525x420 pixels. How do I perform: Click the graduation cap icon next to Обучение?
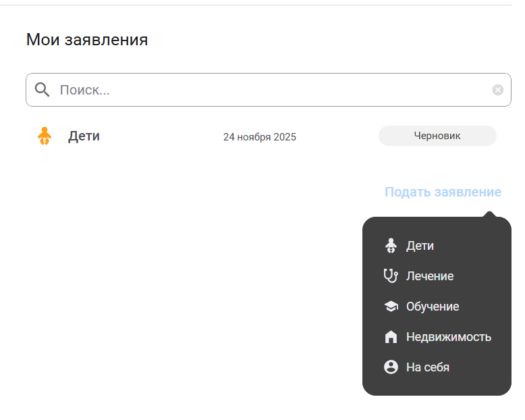click(x=391, y=307)
